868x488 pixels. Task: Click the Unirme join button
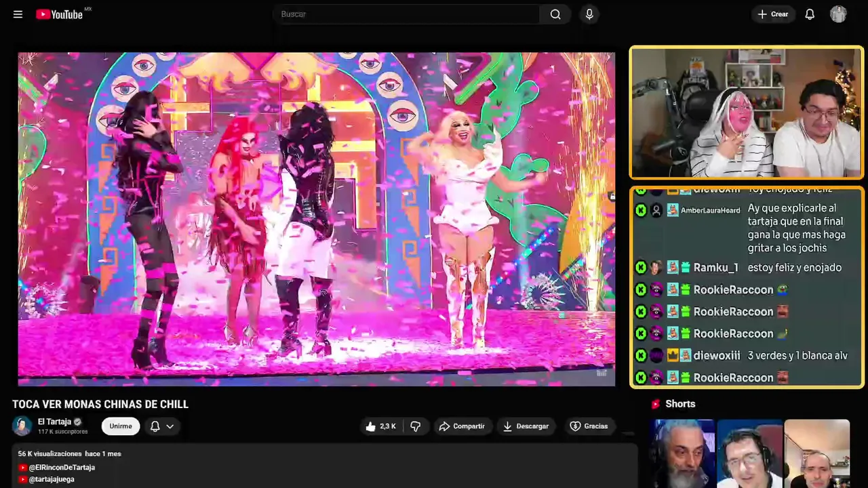click(x=121, y=426)
